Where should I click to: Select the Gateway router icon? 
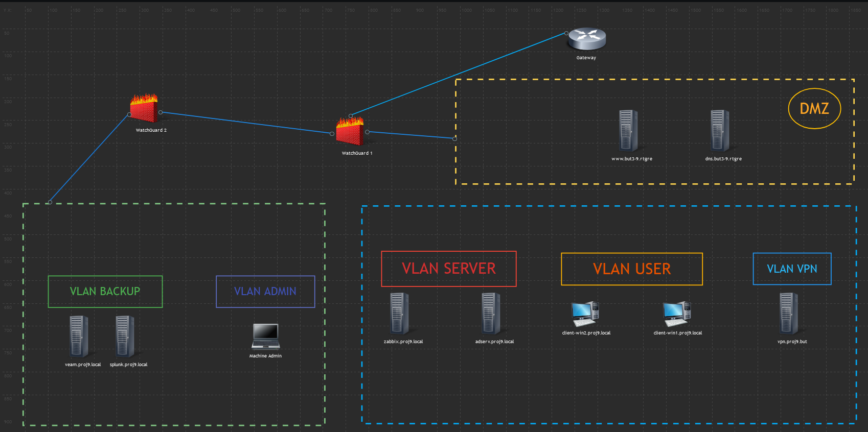click(587, 39)
